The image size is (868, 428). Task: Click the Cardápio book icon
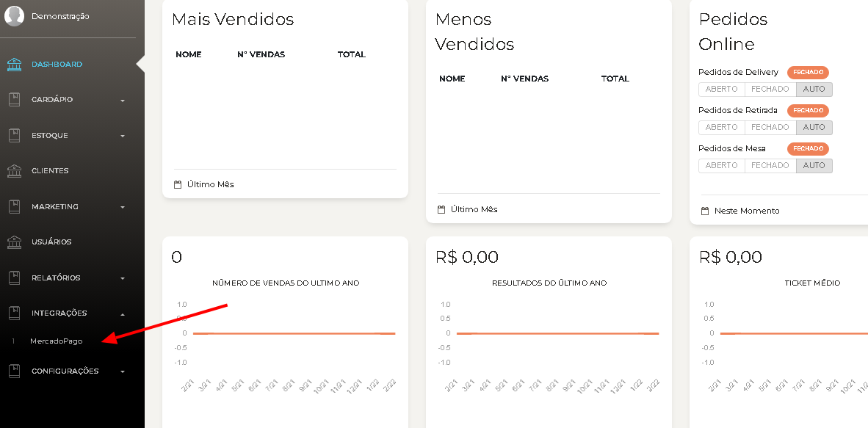tap(15, 100)
